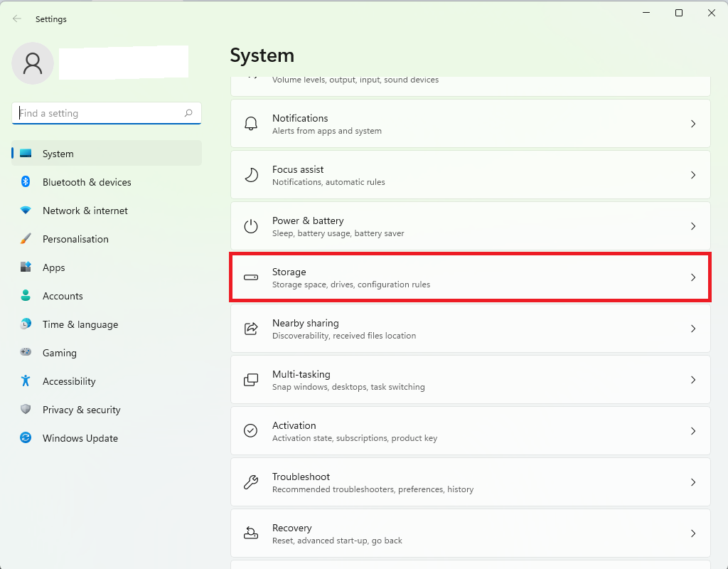Viewport: 728px width, 569px height.
Task: Click the user profile avatar
Action: pyautogui.click(x=33, y=63)
